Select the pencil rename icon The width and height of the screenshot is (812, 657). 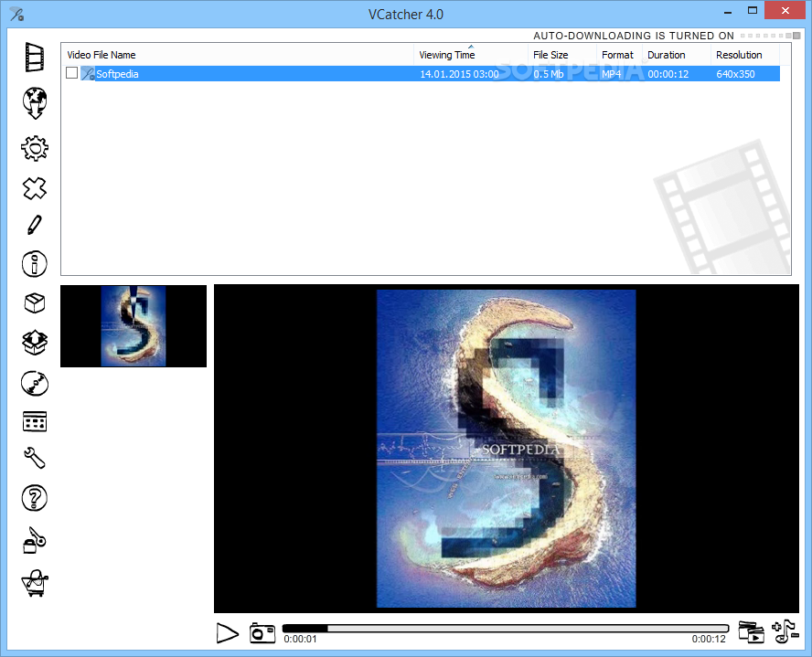[34, 225]
